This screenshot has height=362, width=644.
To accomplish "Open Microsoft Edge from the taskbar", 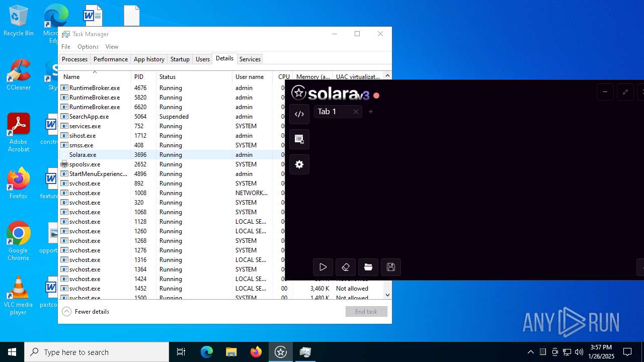I will pyautogui.click(x=207, y=352).
